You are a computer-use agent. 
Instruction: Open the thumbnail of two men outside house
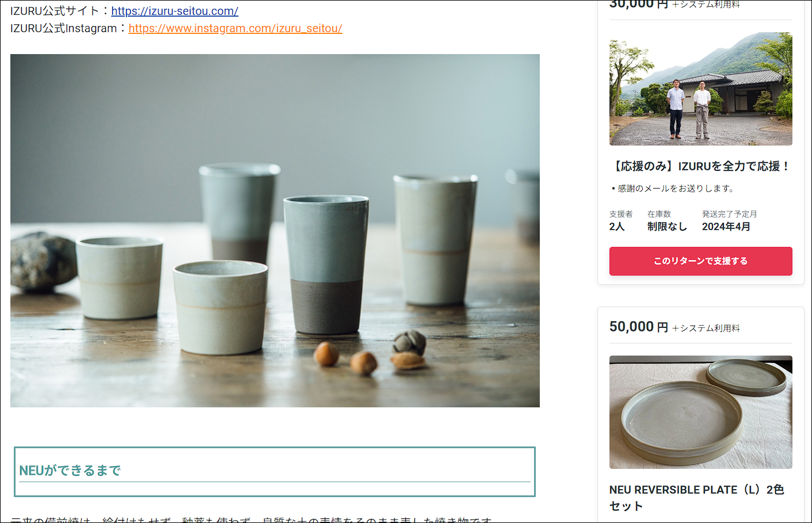701,89
